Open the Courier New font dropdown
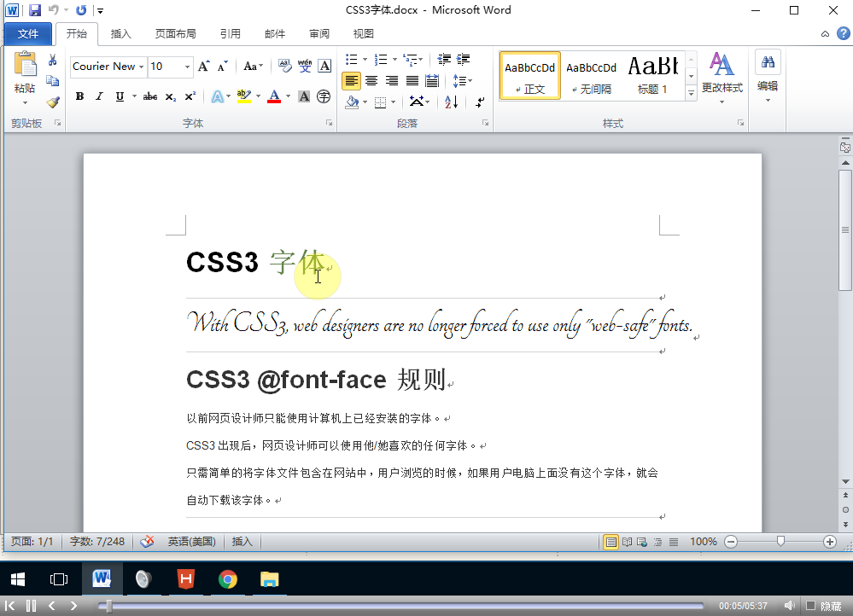This screenshot has width=853, height=616. (x=142, y=67)
